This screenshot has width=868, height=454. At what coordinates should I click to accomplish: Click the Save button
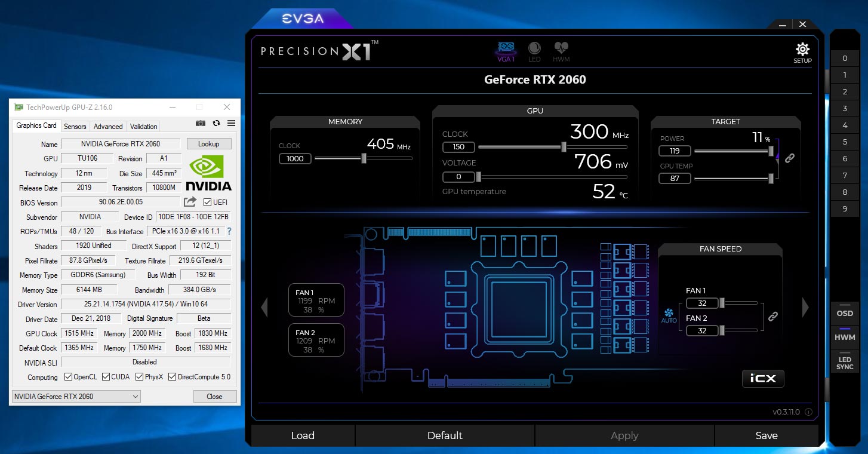[x=767, y=435]
